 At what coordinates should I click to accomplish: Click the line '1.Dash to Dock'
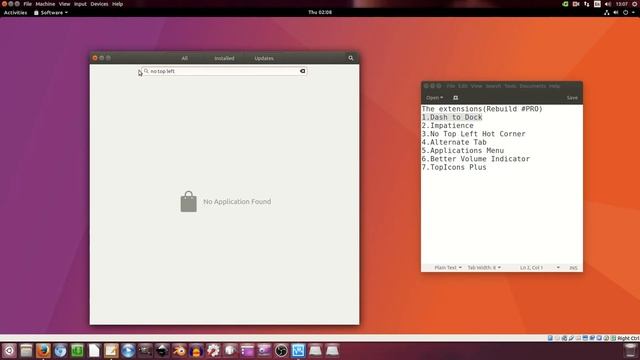coord(452,118)
